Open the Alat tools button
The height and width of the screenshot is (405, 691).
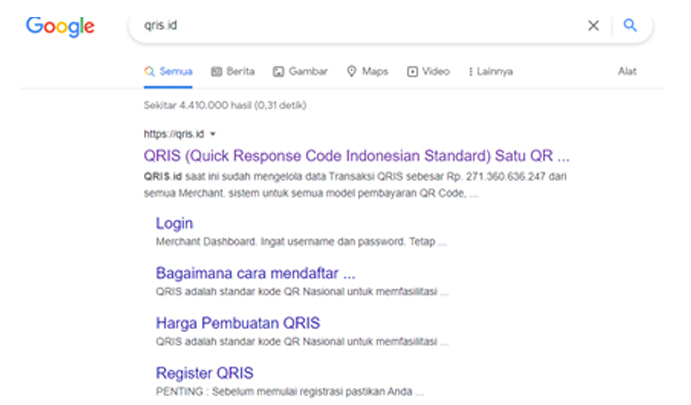[x=627, y=71]
